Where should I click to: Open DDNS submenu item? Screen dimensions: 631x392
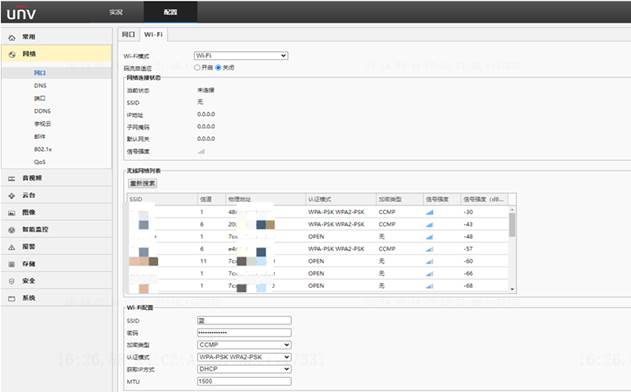(42, 111)
